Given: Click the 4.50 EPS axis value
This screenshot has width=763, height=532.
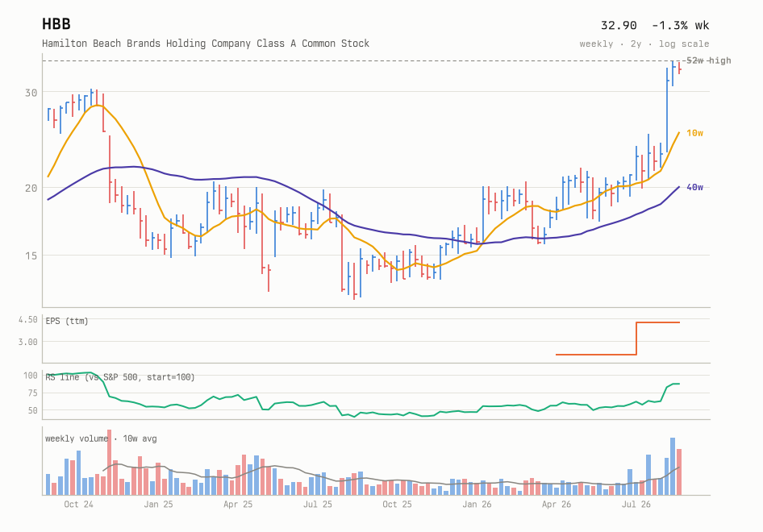Looking at the screenshot, I should point(27,319).
